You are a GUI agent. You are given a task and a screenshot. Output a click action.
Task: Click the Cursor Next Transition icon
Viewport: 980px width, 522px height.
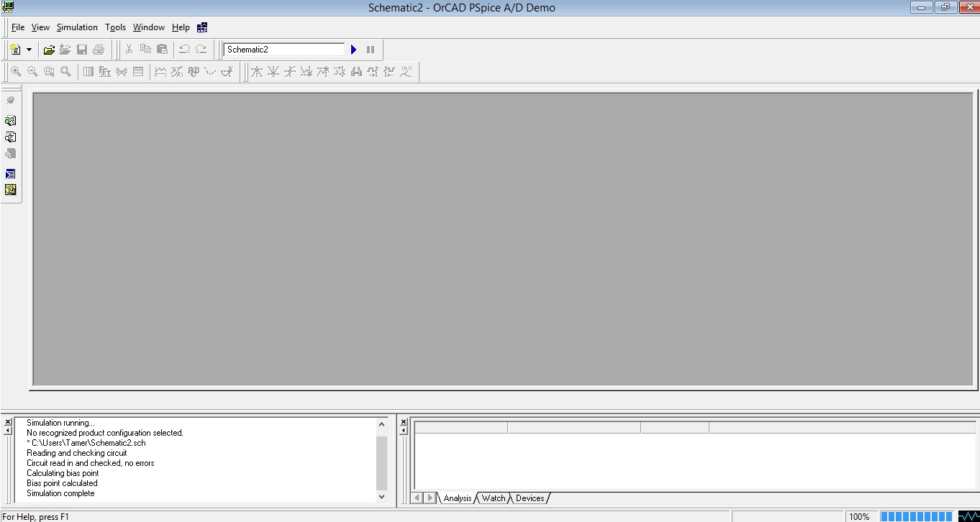click(372, 72)
